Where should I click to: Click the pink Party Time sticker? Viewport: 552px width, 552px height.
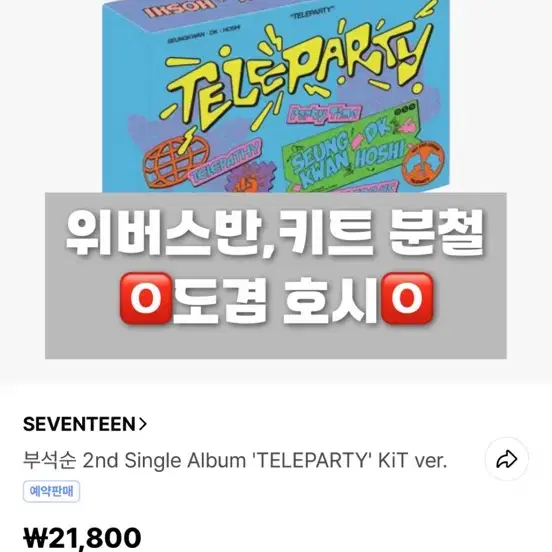[324, 113]
